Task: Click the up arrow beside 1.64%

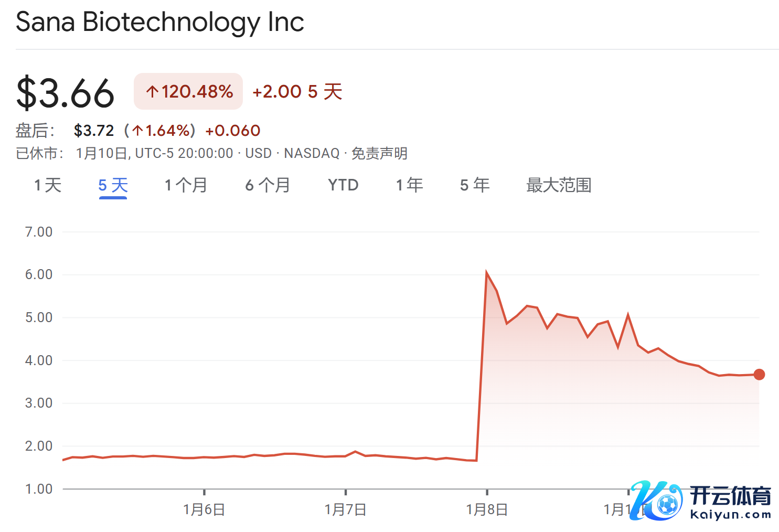Action: (137, 131)
